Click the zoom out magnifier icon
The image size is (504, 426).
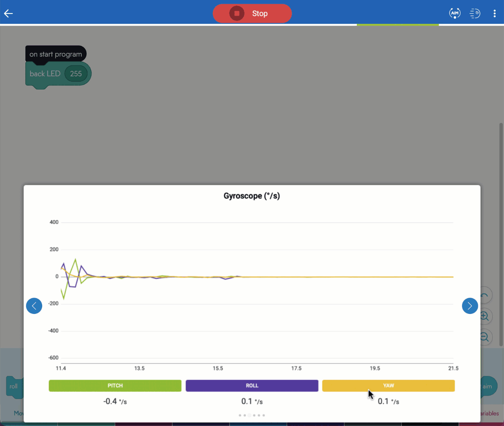pos(485,337)
